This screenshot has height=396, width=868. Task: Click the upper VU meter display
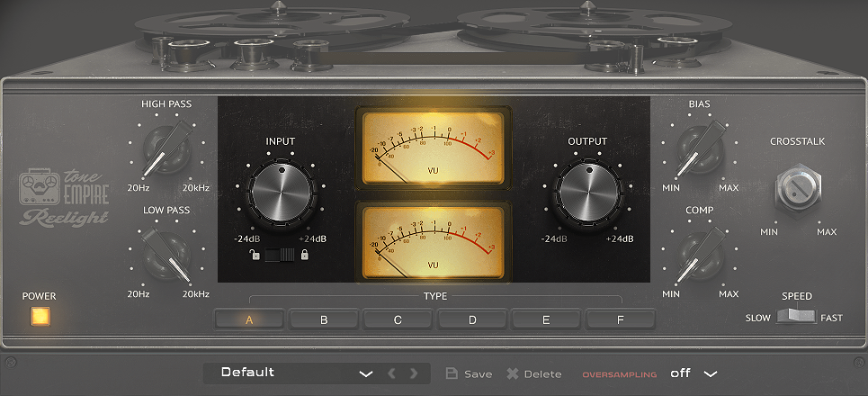434,145
